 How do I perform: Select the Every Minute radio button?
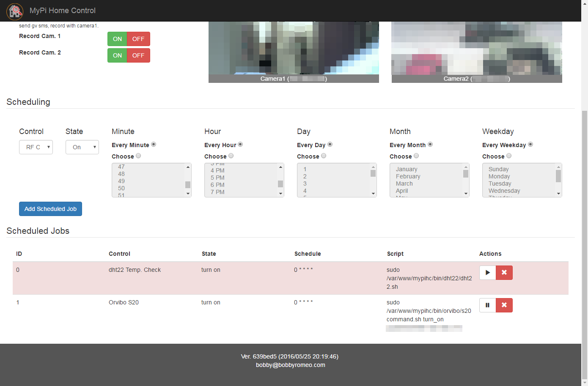(x=154, y=144)
